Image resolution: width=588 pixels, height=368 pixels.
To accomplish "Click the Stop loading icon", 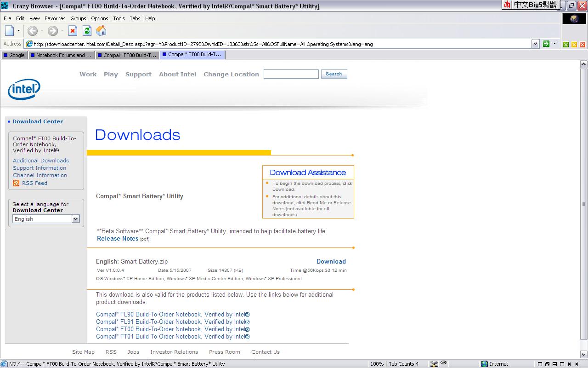I will coord(73,31).
